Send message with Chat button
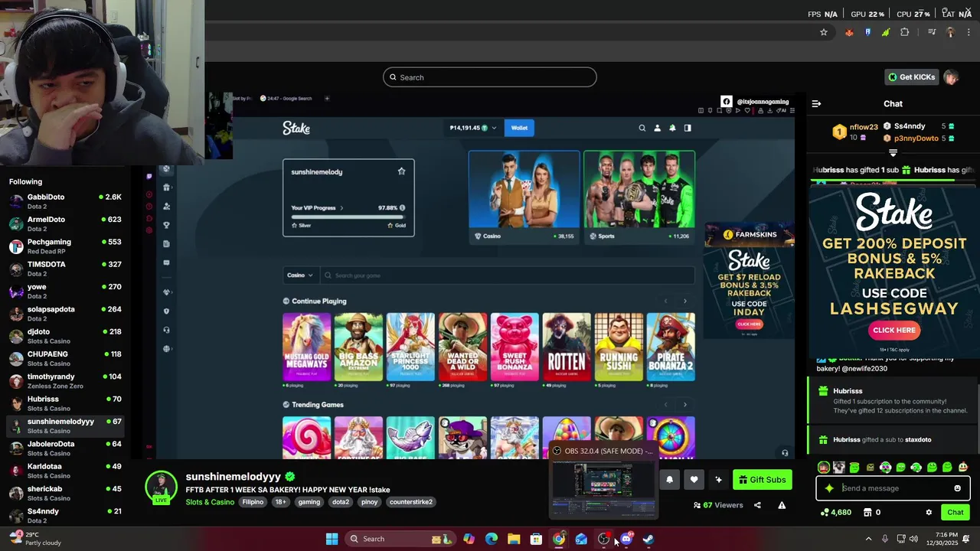 [955, 513]
